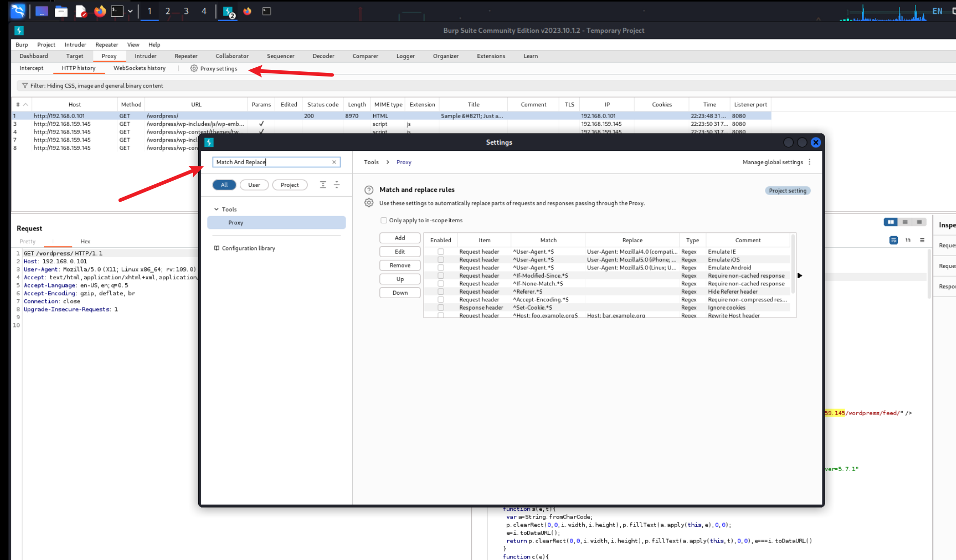Move rule Down in the list
The width and height of the screenshot is (956, 560).
[x=400, y=293]
